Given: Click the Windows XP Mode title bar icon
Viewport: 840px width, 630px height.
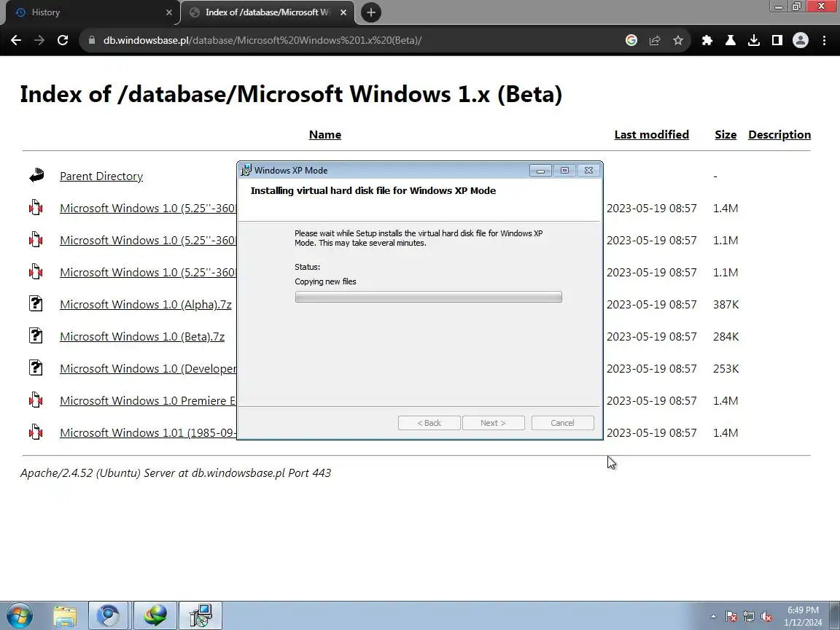Looking at the screenshot, I should (x=246, y=170).
